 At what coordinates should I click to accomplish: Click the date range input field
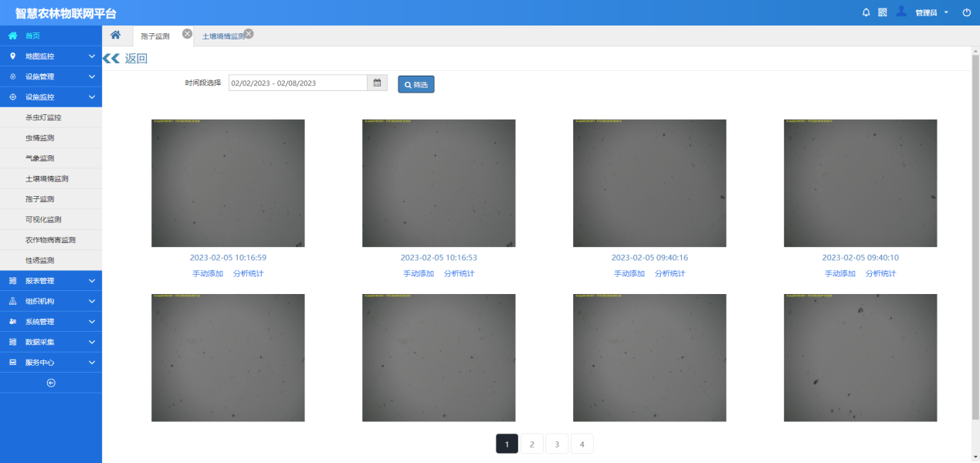point(297,83)
